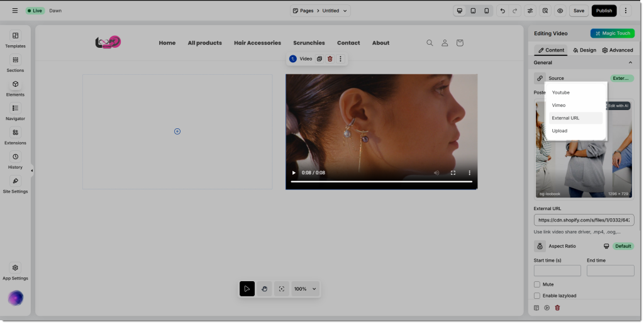The image size is (644, 324).
Task: Check Enable lazyload option
Action: pyautogui.click(x=537, y=296)
